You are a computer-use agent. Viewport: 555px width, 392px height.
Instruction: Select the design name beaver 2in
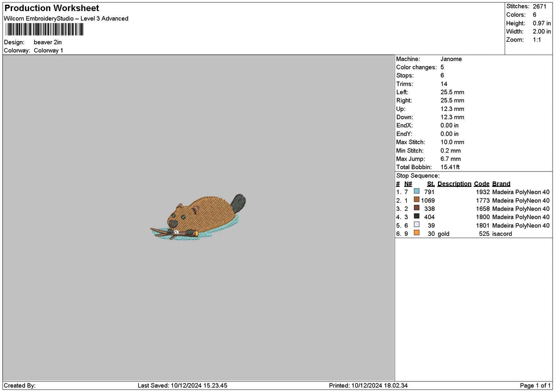(x=47, y=42)
